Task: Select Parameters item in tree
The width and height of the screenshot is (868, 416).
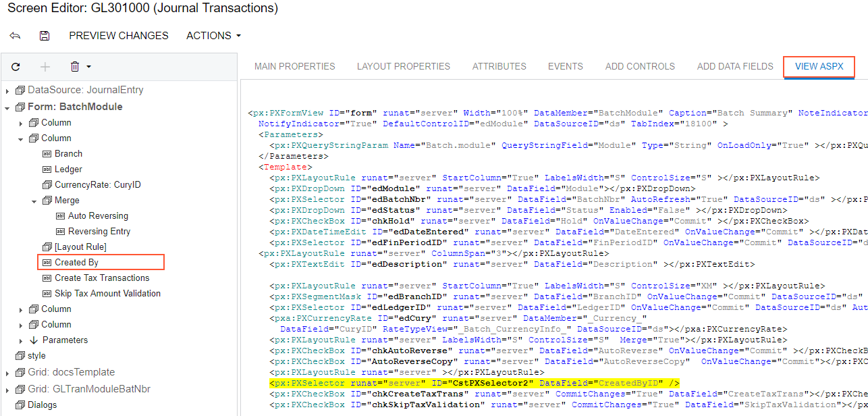Action: 65,340
